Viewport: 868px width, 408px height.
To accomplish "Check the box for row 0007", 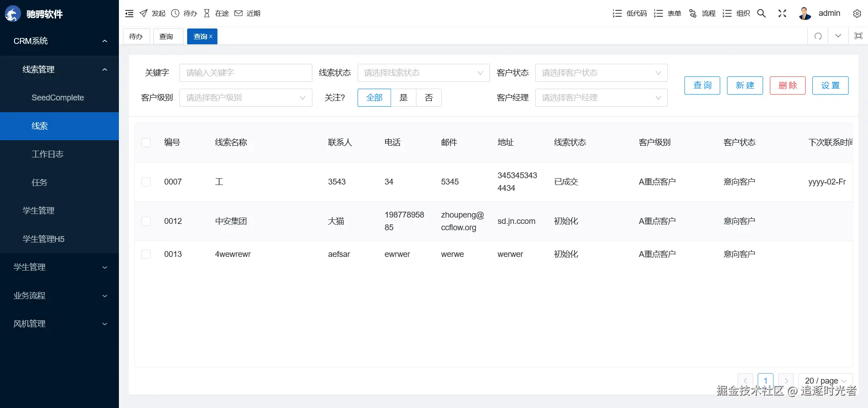I will tap(146, 182).
